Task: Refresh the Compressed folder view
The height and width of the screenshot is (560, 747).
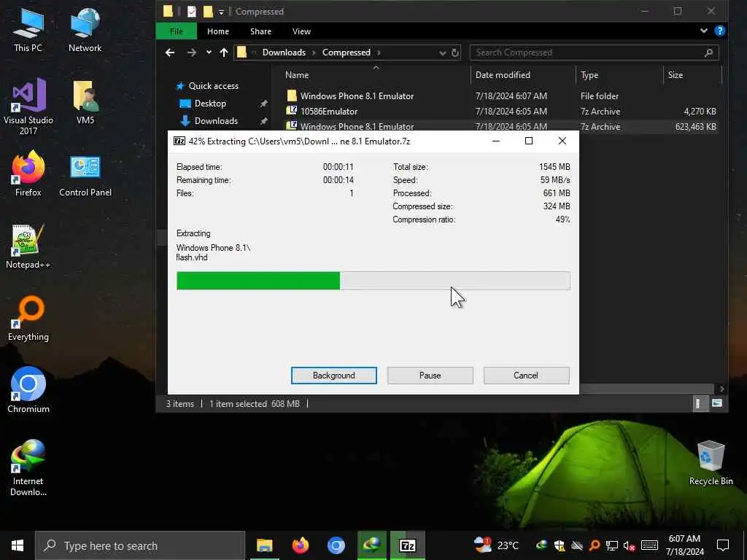Action: (455, 52)
